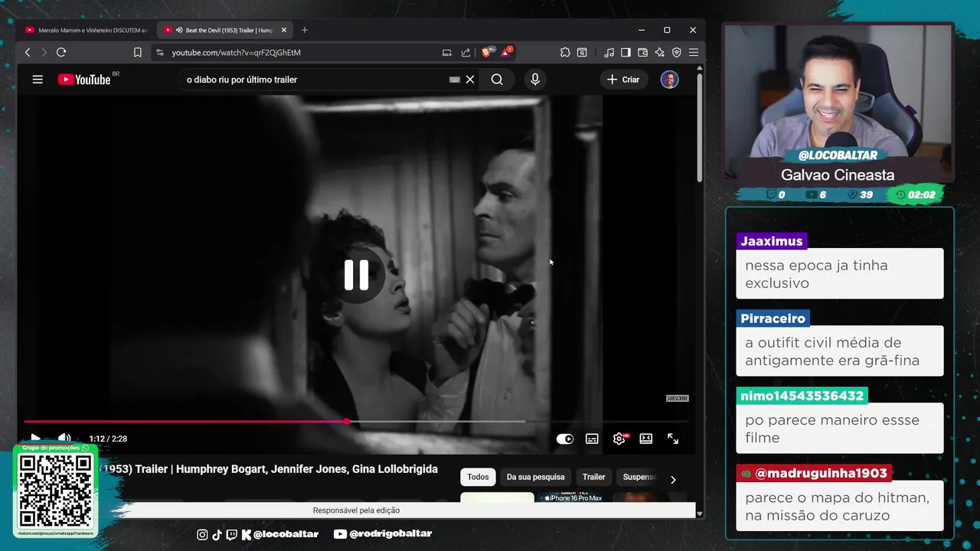Close the Beat the Devil tab
980x551 pixels.
284,30
